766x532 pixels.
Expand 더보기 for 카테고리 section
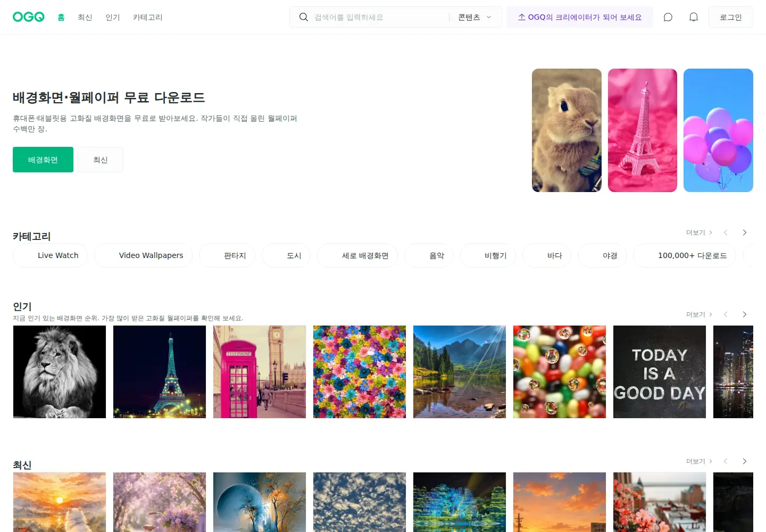pyautogui.click(x=699, y=232)
